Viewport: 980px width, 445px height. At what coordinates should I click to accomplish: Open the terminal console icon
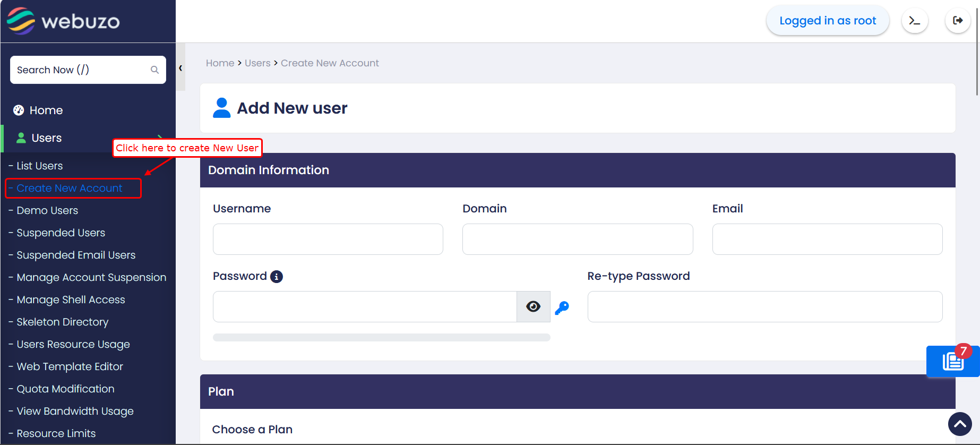(914, 21)
